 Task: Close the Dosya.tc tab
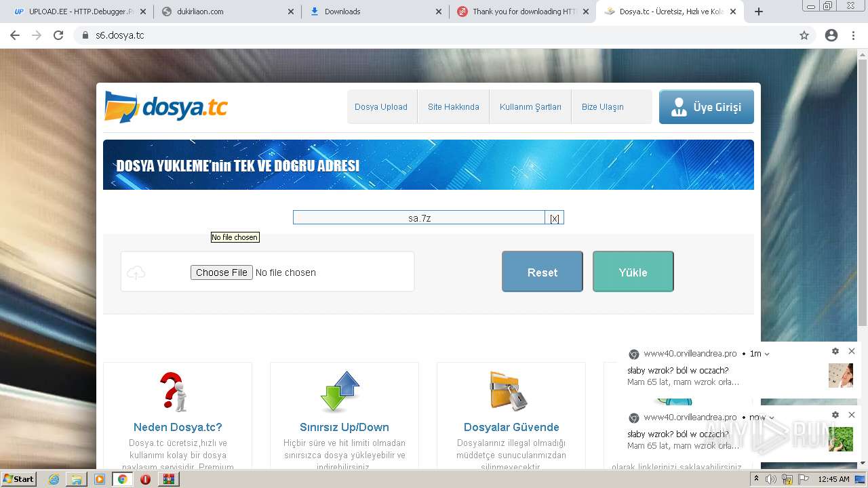733,12
